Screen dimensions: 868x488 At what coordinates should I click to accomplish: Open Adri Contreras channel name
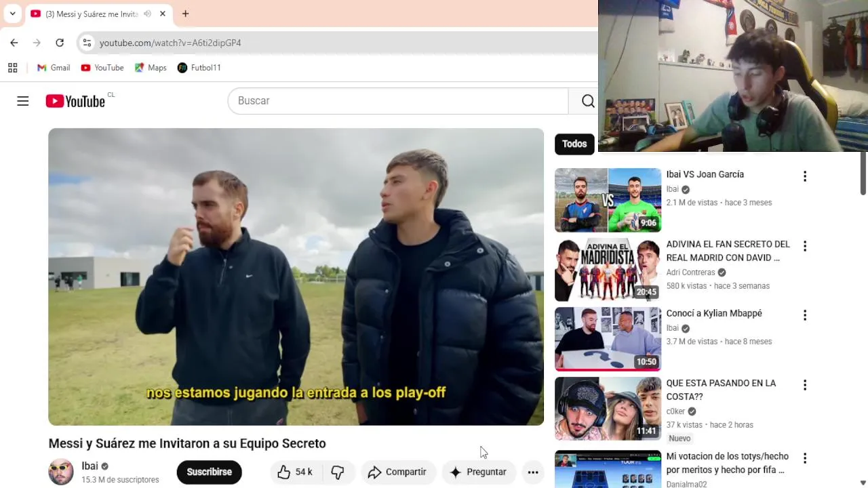click(x=690, y=272)
